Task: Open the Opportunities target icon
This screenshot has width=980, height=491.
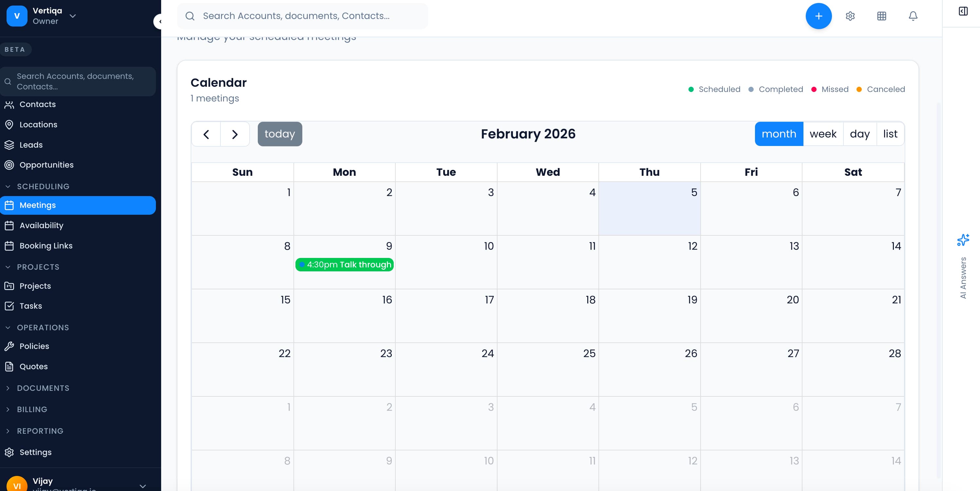Action: pyautogui.click(x=10, y=165)
